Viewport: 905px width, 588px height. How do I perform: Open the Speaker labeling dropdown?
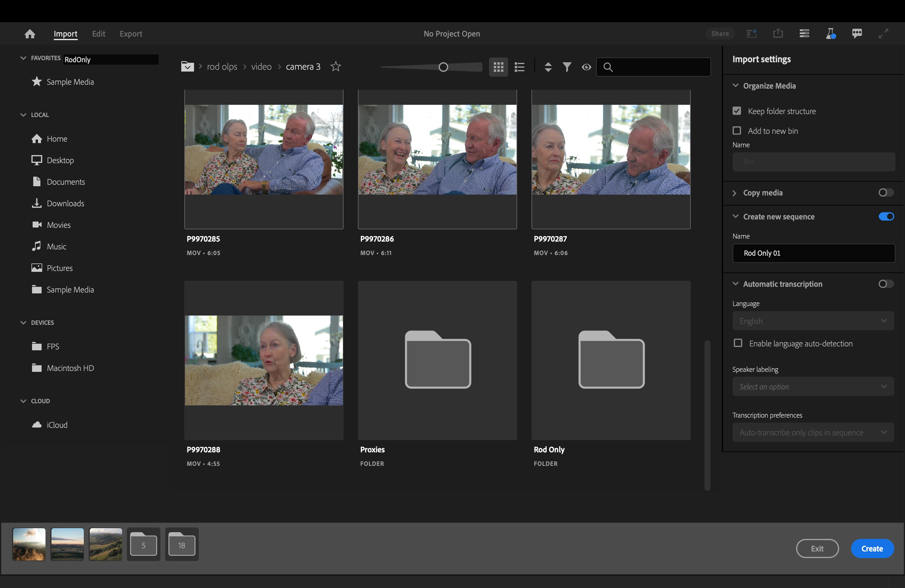pos(813,387)
